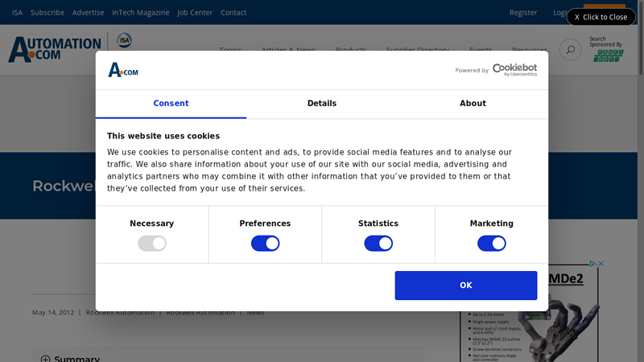Click the search magnifier icon
Viewport: 644px width, 362px height.
(570, 50)
